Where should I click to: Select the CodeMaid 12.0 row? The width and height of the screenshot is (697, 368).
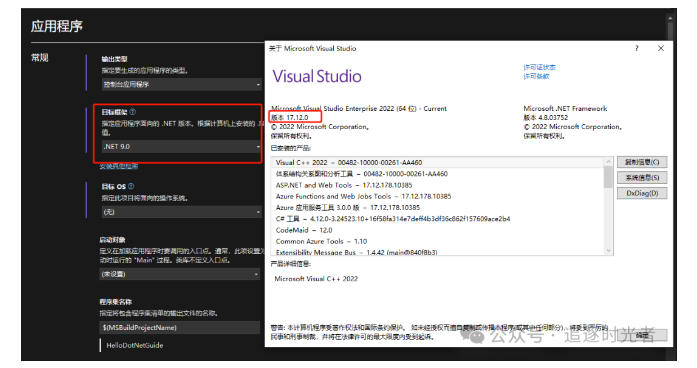coord(437,230)
